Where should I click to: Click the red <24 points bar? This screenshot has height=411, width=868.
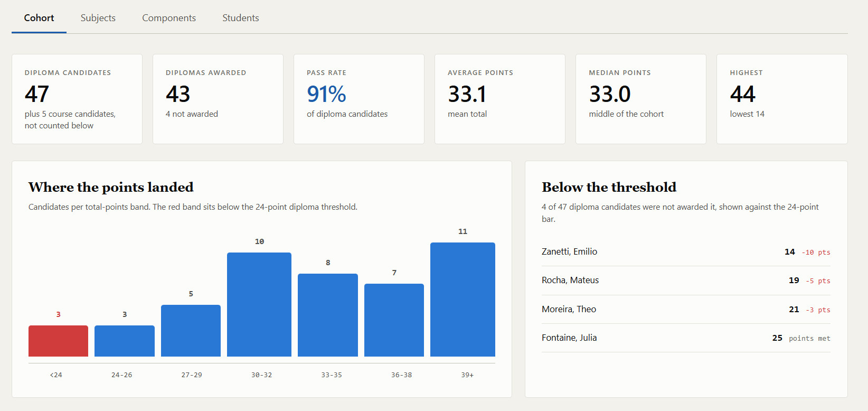(58, 341)
